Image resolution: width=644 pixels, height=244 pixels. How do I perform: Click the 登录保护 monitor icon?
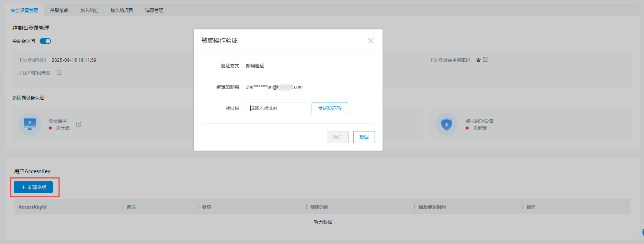pos(30,124)
